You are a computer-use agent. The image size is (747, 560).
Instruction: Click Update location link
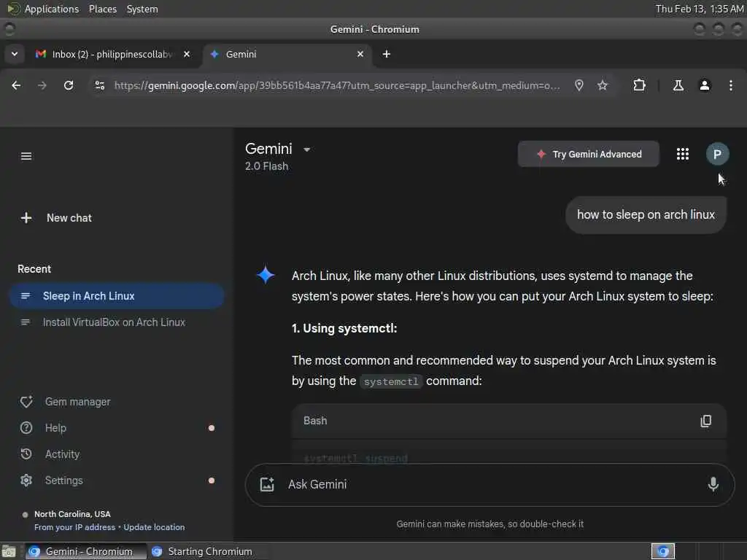point(154,527)
